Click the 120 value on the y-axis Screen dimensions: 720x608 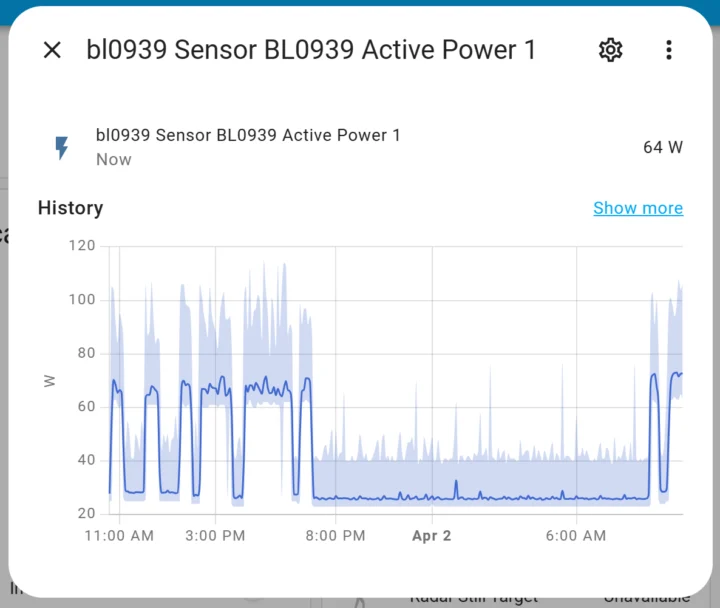pyautogui.click(x=82, y=246)
